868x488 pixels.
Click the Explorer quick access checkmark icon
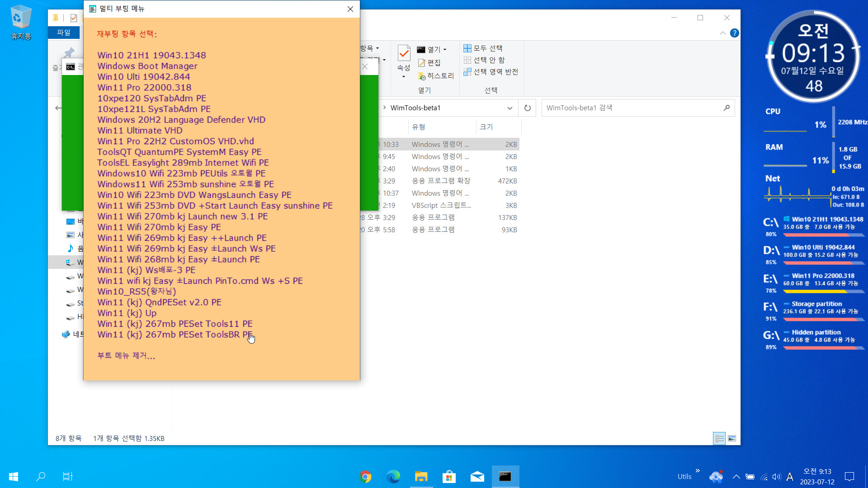[x=74, y=18]
